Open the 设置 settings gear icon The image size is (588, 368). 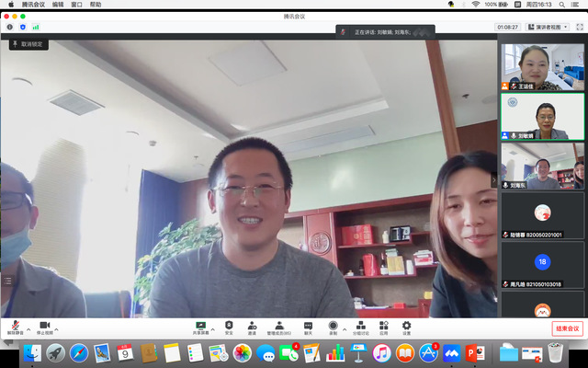(x=406, y=326)
